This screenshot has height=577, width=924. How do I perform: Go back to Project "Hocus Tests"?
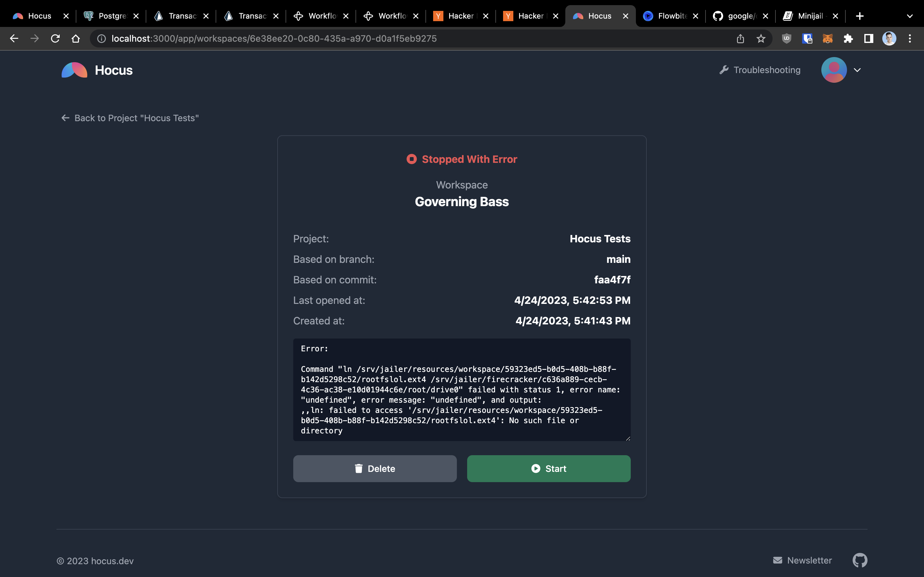click(x=130, y=118)
